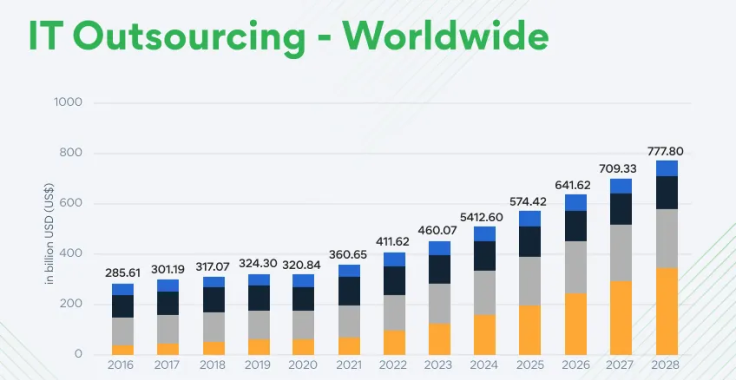This screenshot has height=380, width=736.
Task: Select the 2018 year label
Action: (213, 365)
